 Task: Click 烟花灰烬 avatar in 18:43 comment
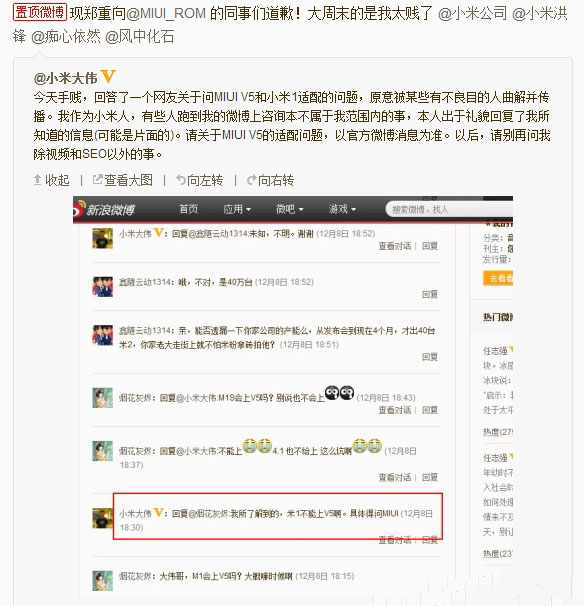point(102,398)
